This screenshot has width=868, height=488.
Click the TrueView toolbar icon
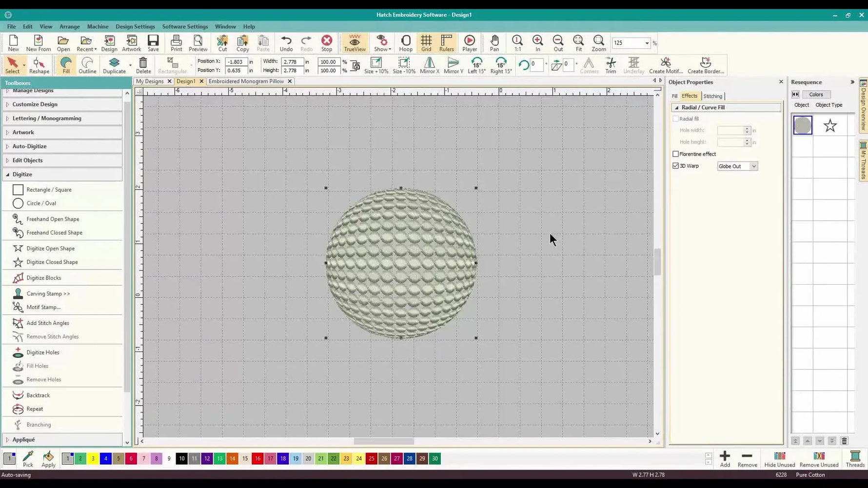click(355, 43)
